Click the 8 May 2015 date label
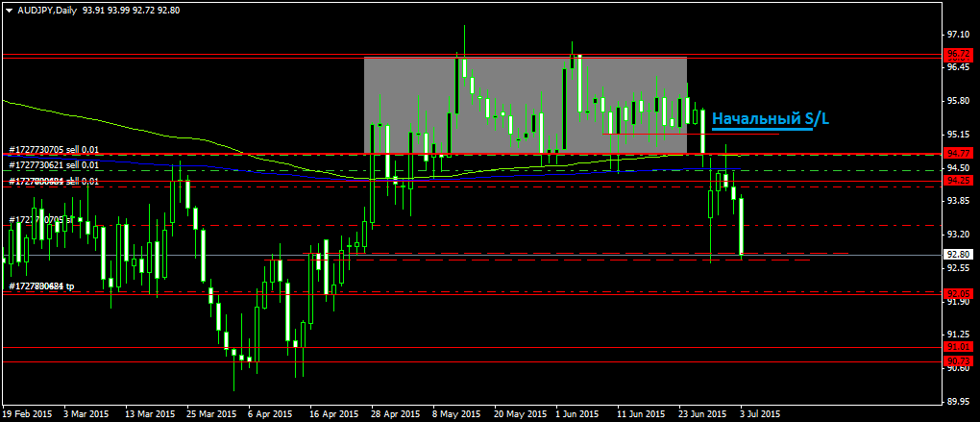The height and width of the screenshot is (422, 980). click(457, 414)
